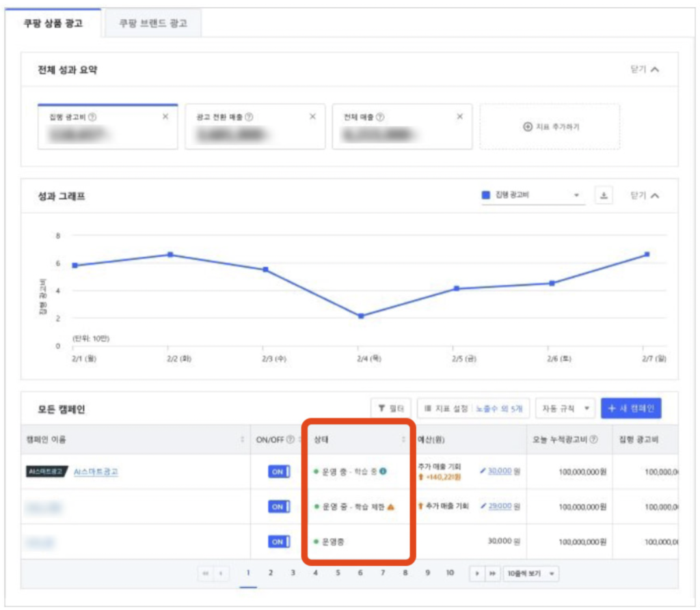Viewport: 700px width, 610px height.
Task: Jump to last page of campaigns
Action: 492,573
